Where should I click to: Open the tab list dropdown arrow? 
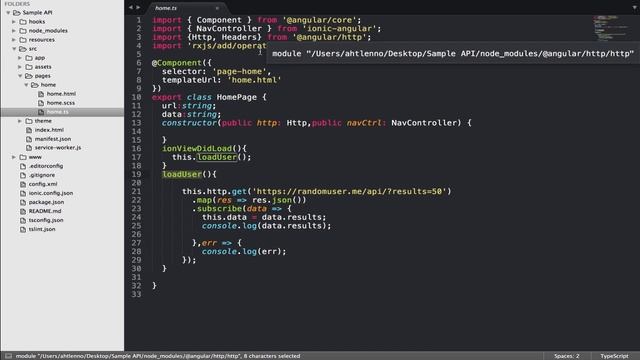[634, 7]
